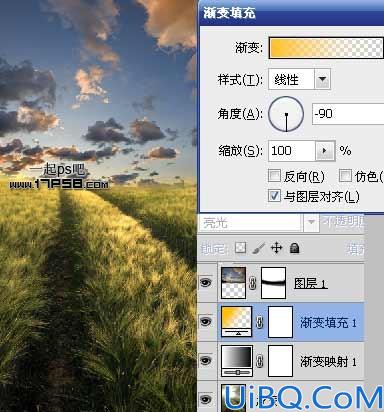This screenshot has width=384, height=412.
Task: Toggle lock position move icon
Action: click(x=276, y=248)
